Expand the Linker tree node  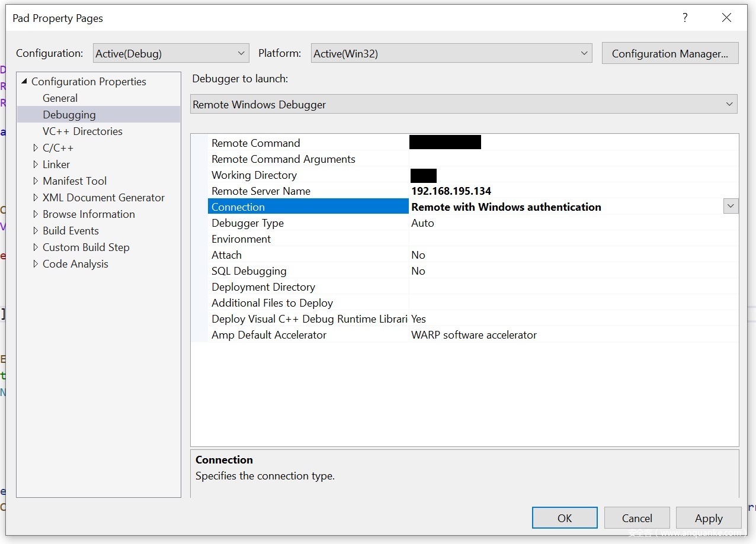coord(36,165)
